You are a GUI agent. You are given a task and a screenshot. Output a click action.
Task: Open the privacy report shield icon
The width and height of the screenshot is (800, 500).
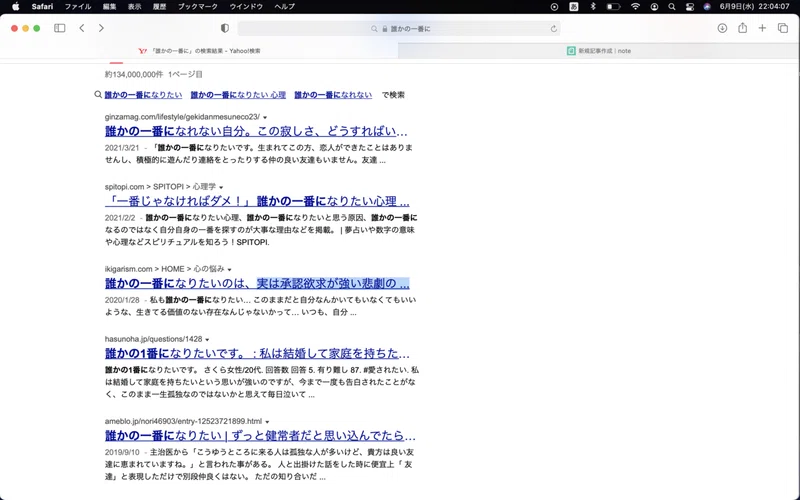pyautogui.click(x=224, y=29)
